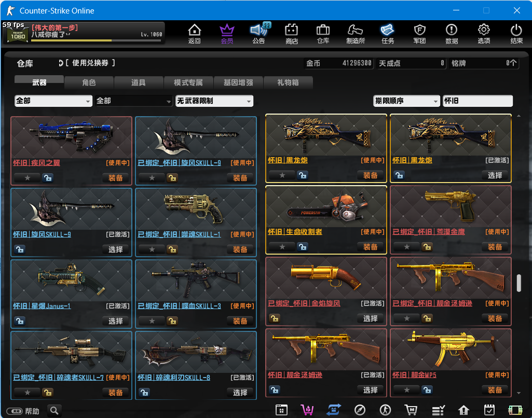
Task: Open the gift window icon in bottom bar
Action: pos(281,410)
